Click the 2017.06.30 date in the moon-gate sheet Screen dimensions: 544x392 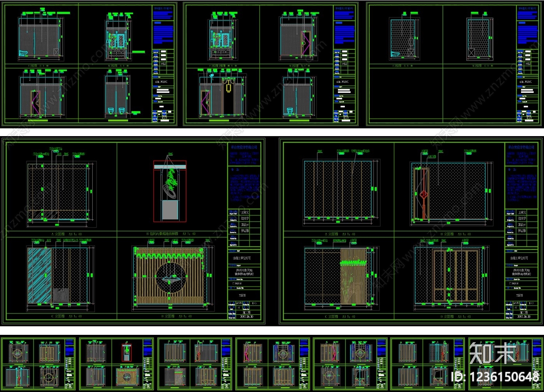pos(246,317)
